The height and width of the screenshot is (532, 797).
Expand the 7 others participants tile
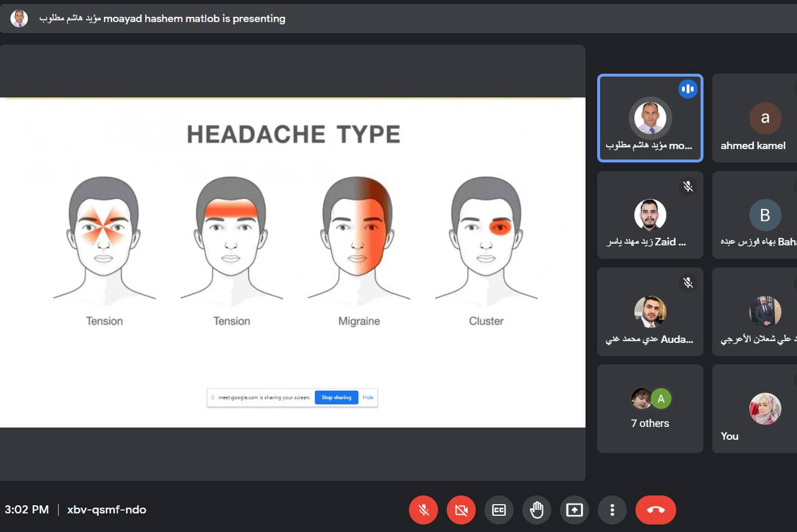coord(650,409)
